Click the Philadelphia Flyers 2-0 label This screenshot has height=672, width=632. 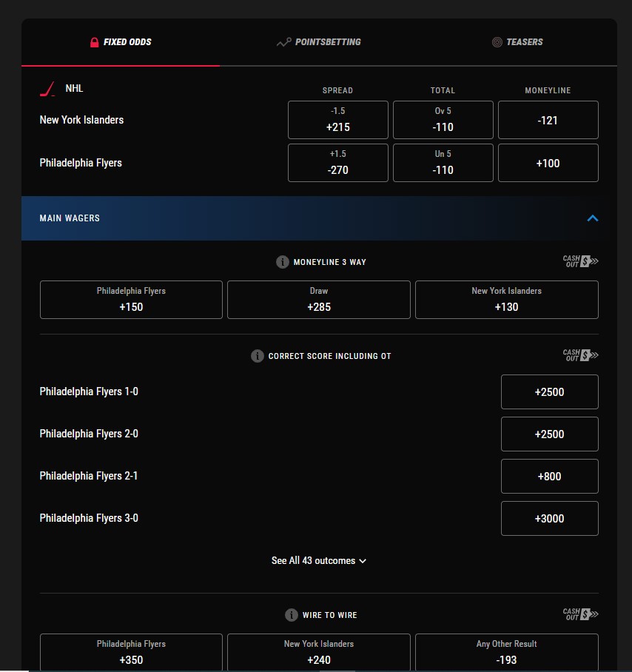[x=89, y=434]
